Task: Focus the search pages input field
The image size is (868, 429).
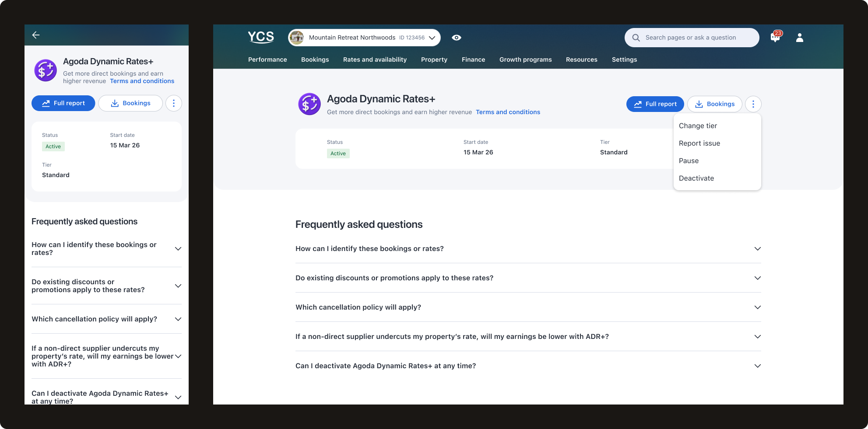Action: coord(692,38)
